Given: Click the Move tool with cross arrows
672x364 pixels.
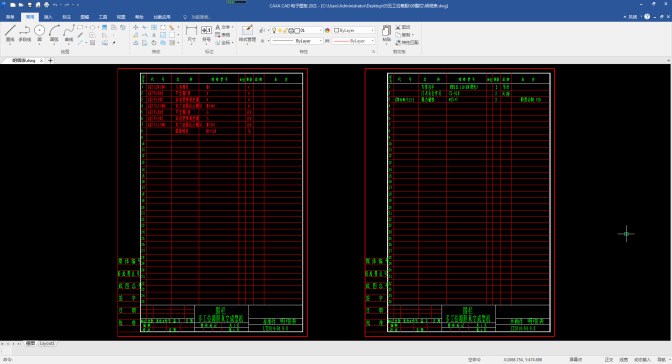Looking at the screenshot, I should (x=135, y=27).
